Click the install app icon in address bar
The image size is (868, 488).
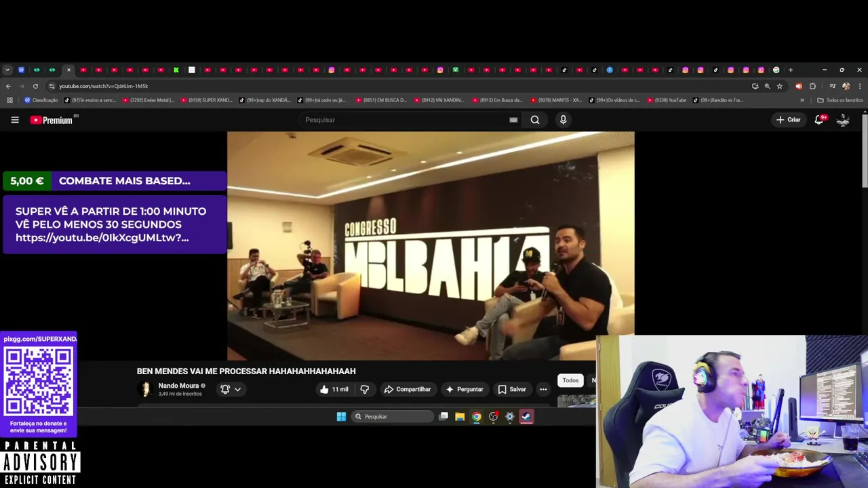755,86
